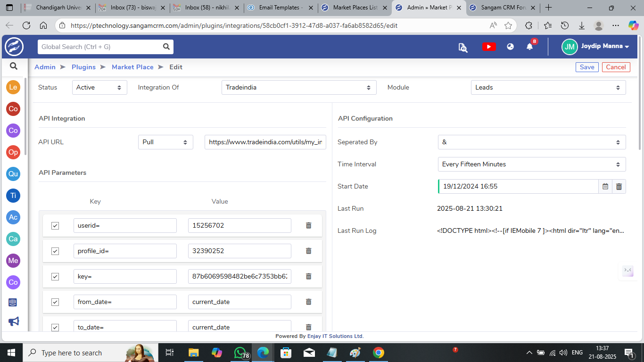Uncheck the userid= parameter checkbox
Viewport: 644px width, 362px height.
(55, 226)
